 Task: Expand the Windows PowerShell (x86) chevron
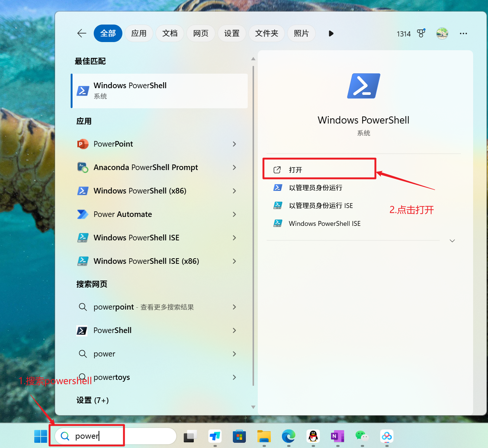point(234,191)
